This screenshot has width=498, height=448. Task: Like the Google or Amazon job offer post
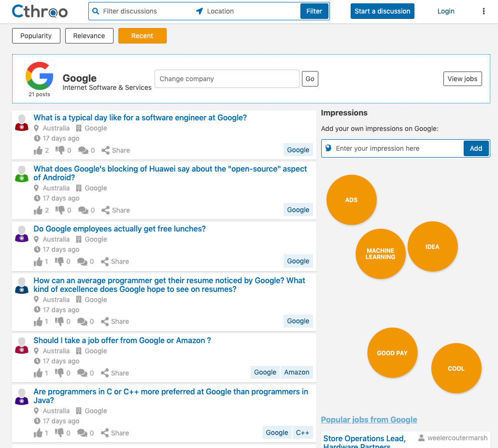[38, 373]
